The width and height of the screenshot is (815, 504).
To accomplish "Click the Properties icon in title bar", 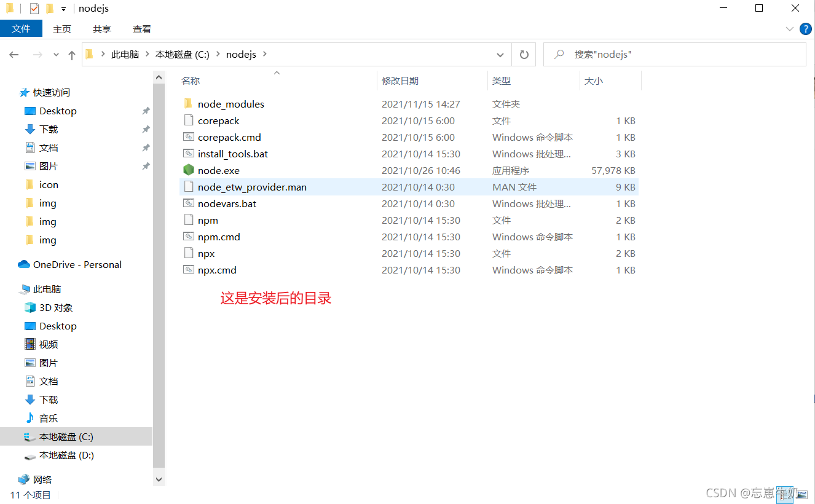I will [34, 9].
